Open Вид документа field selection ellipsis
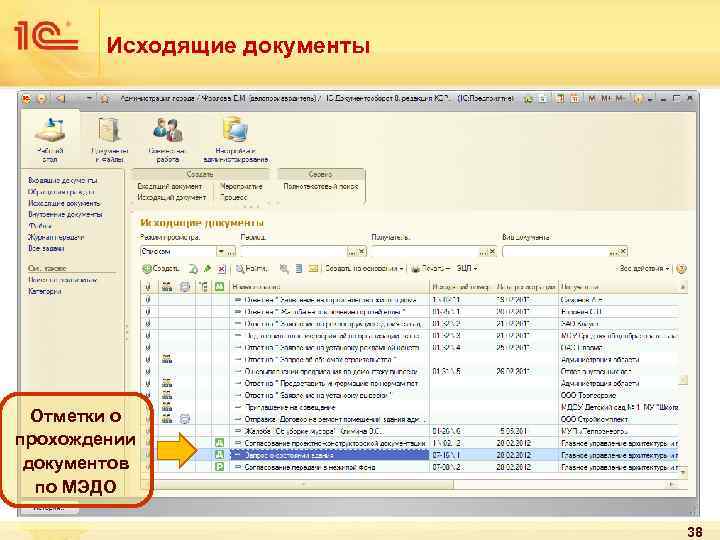The height and width of the screenshot is (540, 720). tap(613, 252)
